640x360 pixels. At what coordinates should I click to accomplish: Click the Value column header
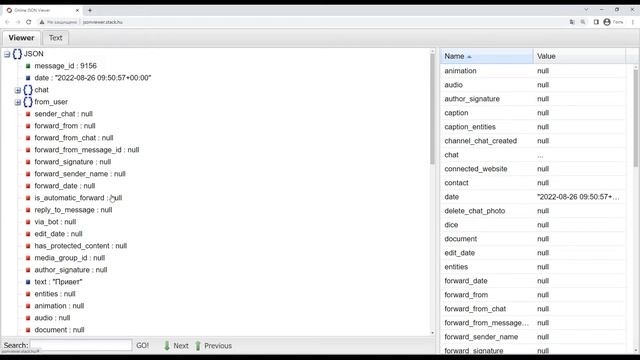[x=579, y=56]
